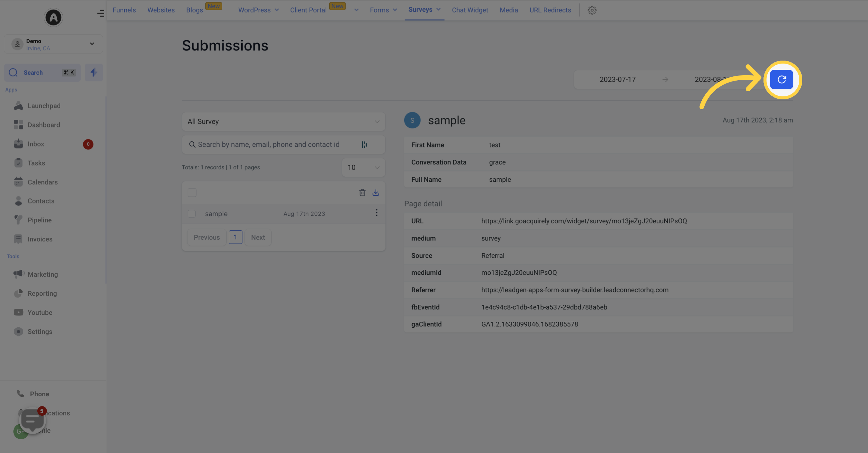Open sidebar Settings

click(x=40, y=332)
